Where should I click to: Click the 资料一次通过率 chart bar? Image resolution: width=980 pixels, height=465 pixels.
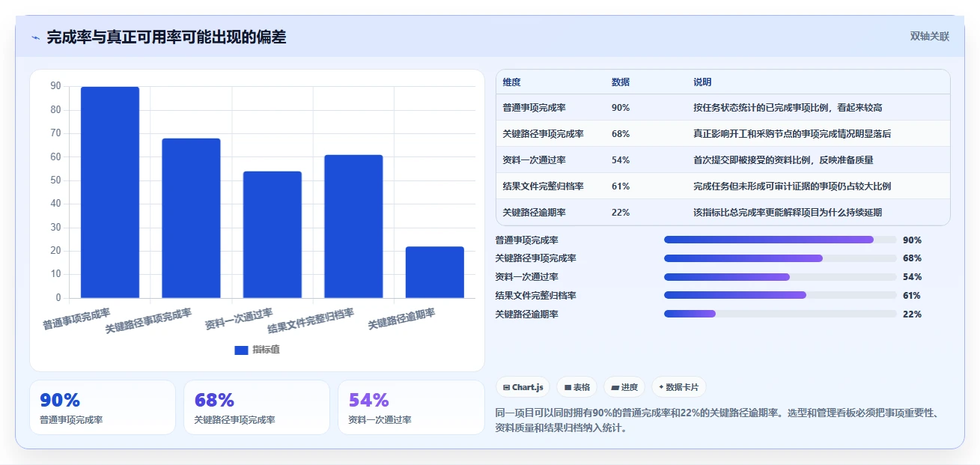click(x=273, y=234)
